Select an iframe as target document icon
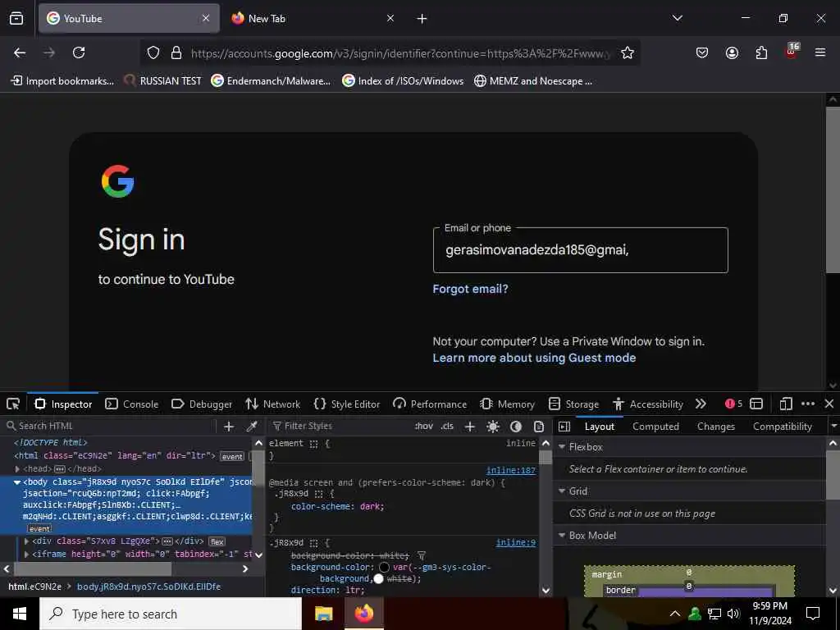The width and height of the screenshot is (840, 630). click(x=756, y=404)
